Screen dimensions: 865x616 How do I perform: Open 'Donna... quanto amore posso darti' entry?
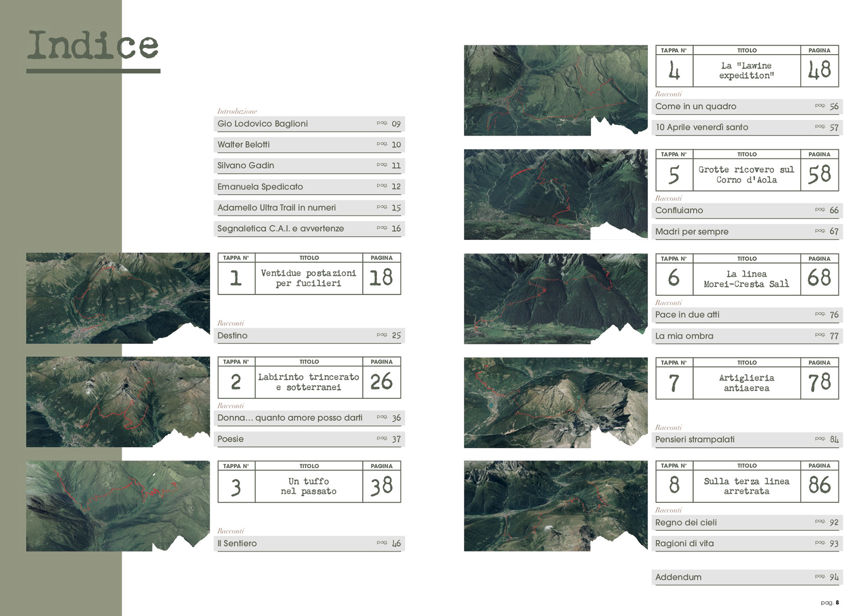309,418
